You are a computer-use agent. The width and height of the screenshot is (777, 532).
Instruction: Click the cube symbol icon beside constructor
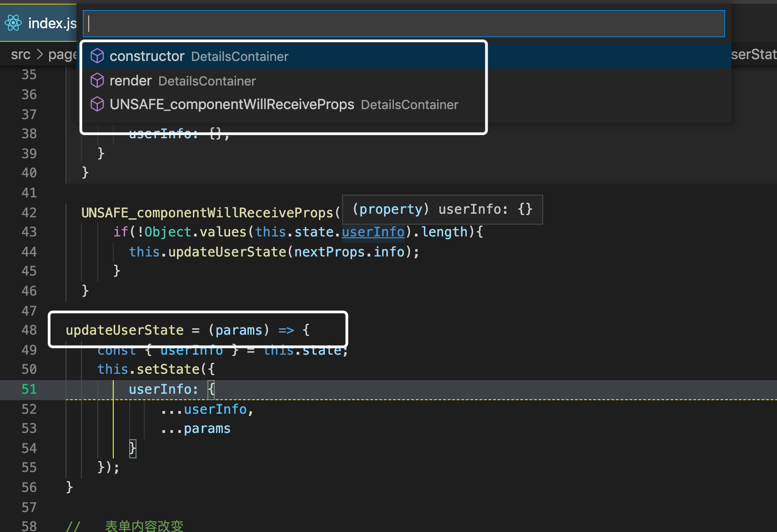tap(97, 55)
